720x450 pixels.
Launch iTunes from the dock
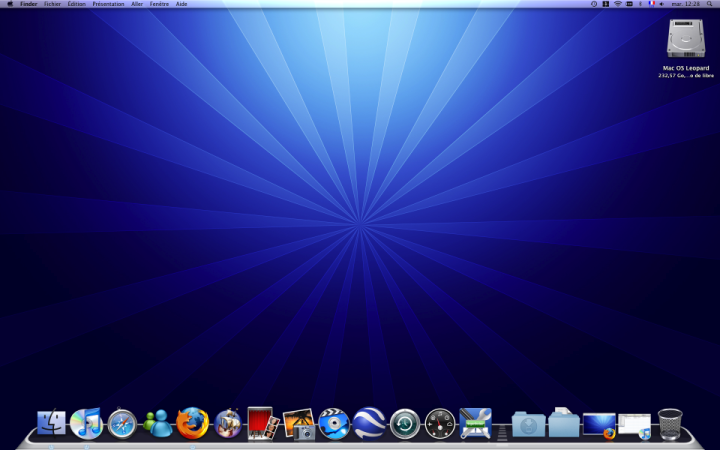[86, 423]
